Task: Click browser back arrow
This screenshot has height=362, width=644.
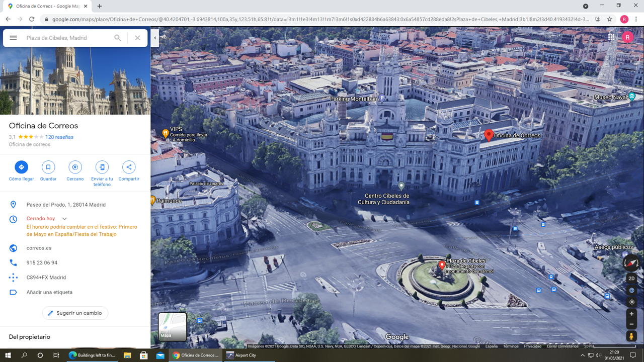Action: pos(8,19)
